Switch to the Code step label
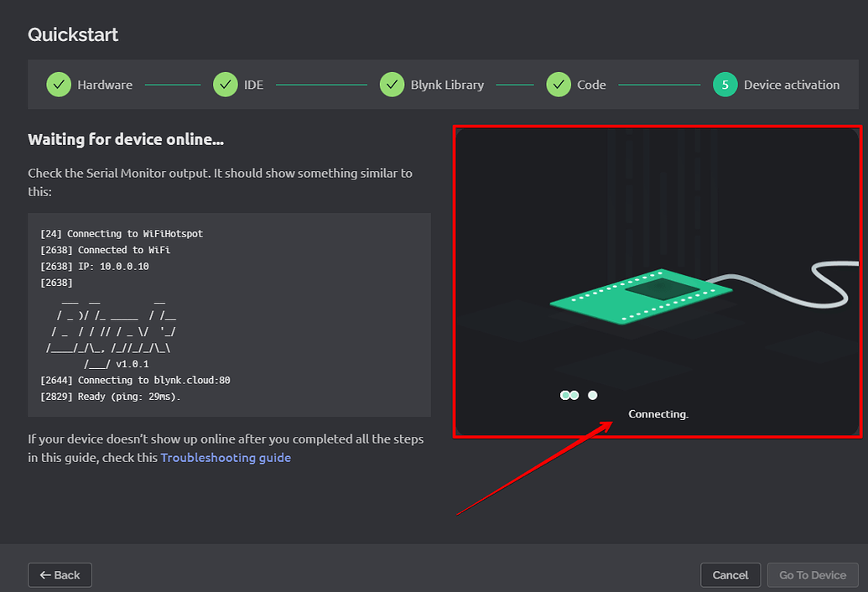This screenshot has width=868, height=592. 591,85
